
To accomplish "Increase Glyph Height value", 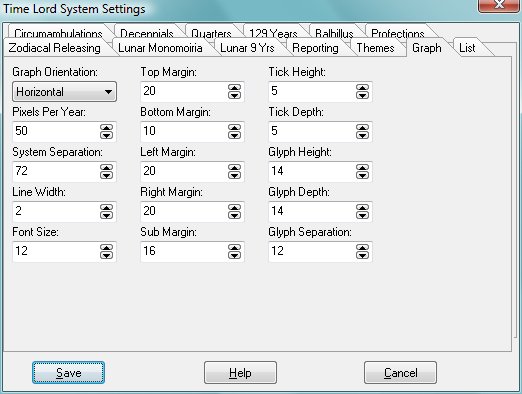I will [x=362, y=168].
